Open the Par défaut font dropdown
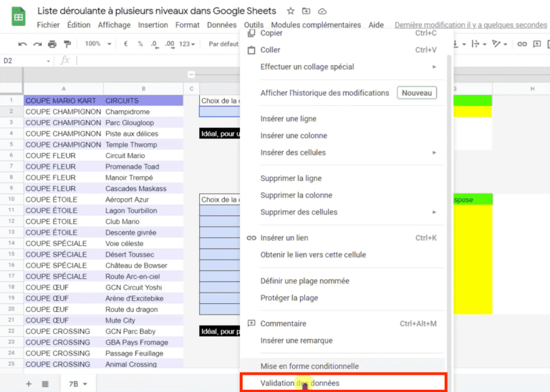 coord(223,44)
